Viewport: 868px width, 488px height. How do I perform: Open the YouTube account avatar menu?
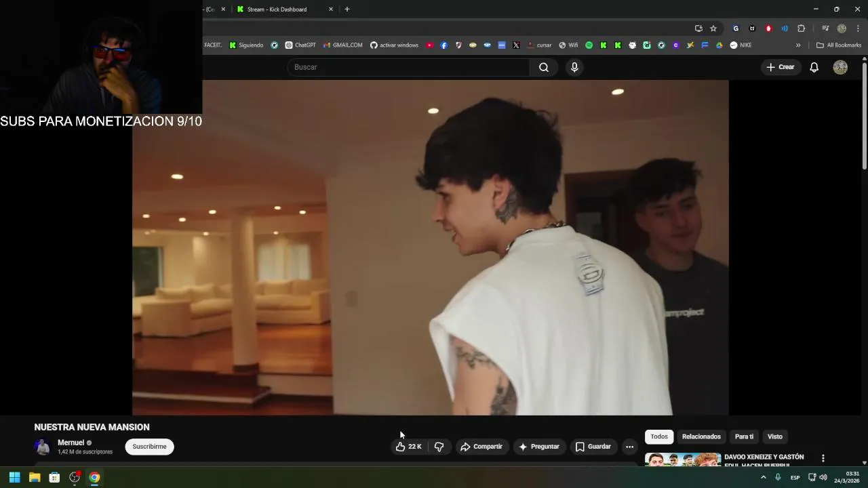coord(840,67)
